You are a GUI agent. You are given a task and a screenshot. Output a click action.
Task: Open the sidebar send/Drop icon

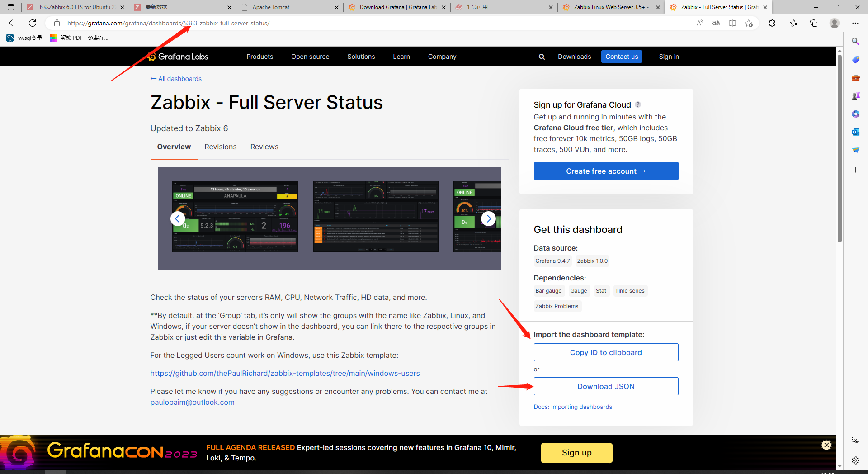point(855,150)
